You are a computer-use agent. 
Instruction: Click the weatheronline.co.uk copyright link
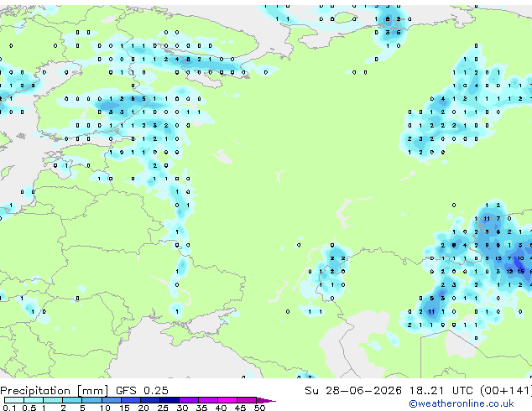click(462, 403)
